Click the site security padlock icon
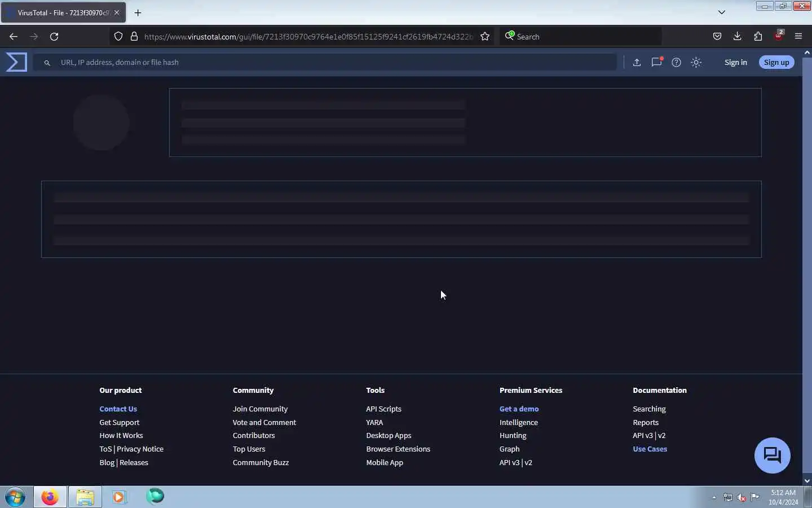The image size is (812, 508). pos(134,37)
